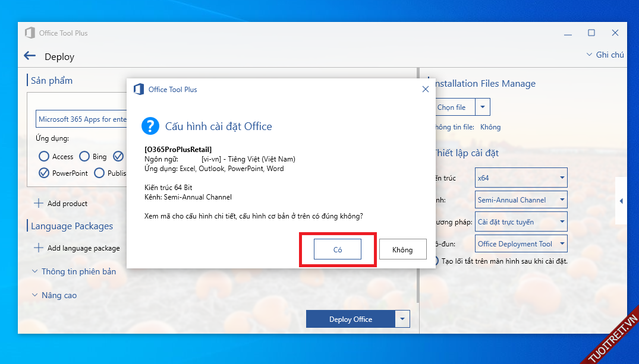Uncheck the PowerPoint application checkbox

tap(43, 173)
